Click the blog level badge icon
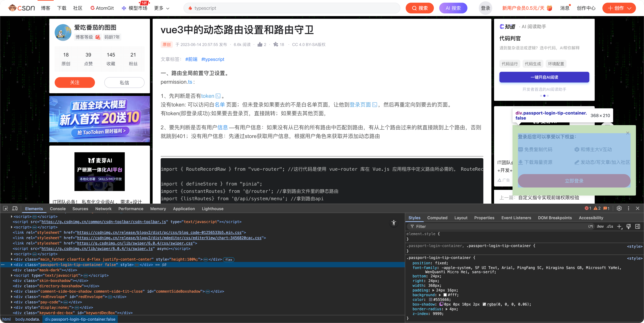The width and height of the screenshot is (644, 323). coord(98,37)
